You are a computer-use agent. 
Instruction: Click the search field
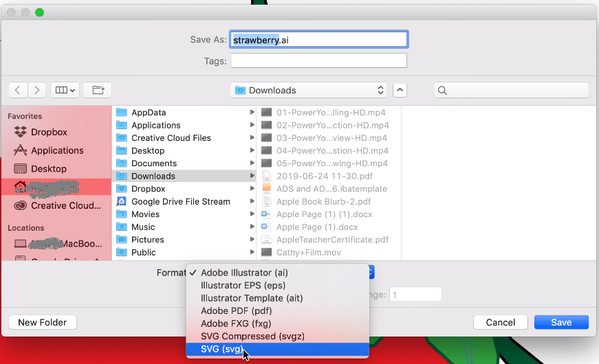point(511,90)
